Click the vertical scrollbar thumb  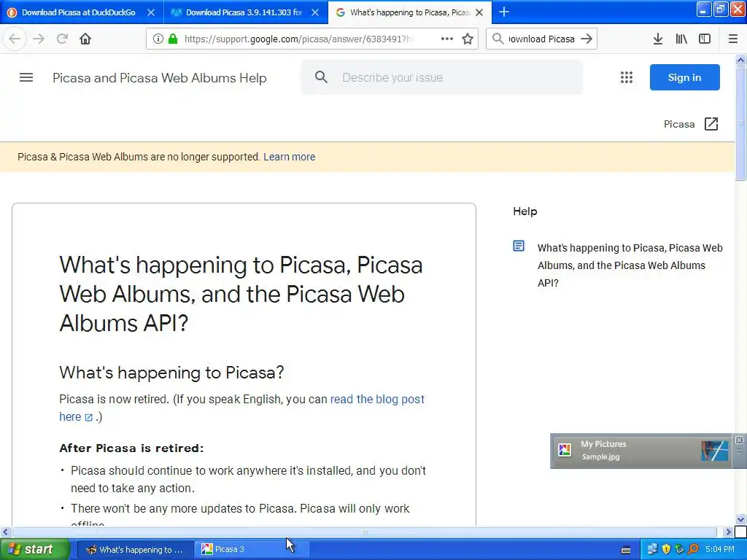[740, 124]
